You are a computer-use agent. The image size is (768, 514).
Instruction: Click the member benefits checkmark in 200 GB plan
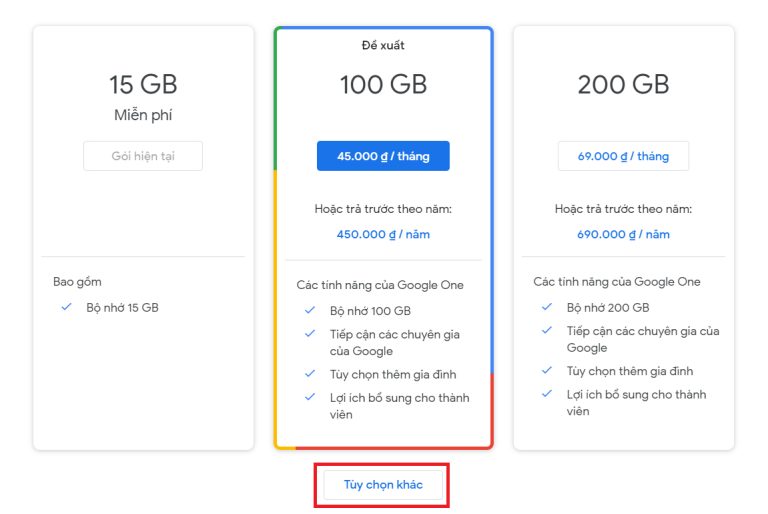(547, 393)
